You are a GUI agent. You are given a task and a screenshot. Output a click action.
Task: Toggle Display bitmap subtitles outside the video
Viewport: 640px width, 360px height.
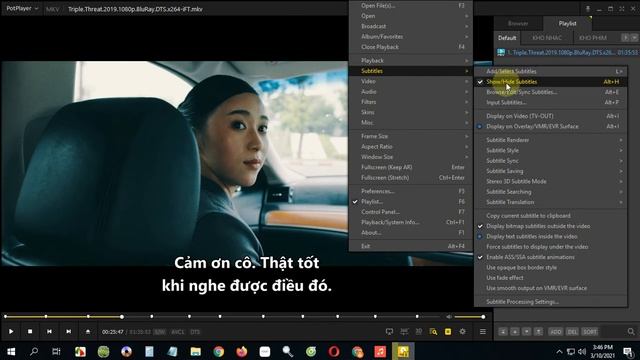pos(550,226)
